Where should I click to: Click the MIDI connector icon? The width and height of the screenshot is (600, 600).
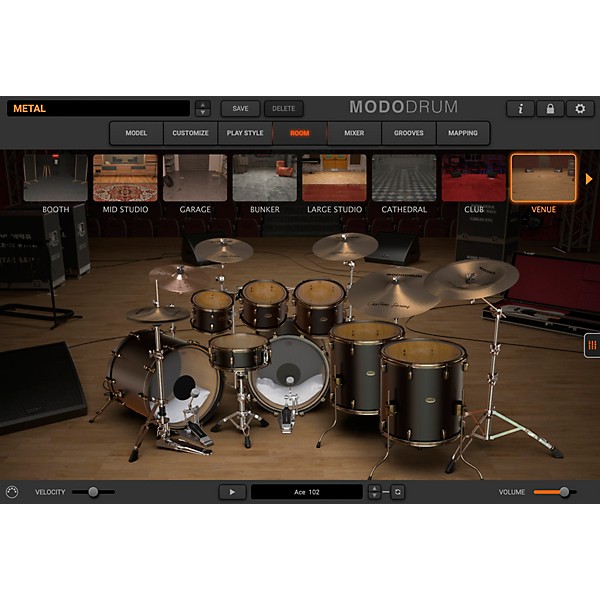(12, 492)
